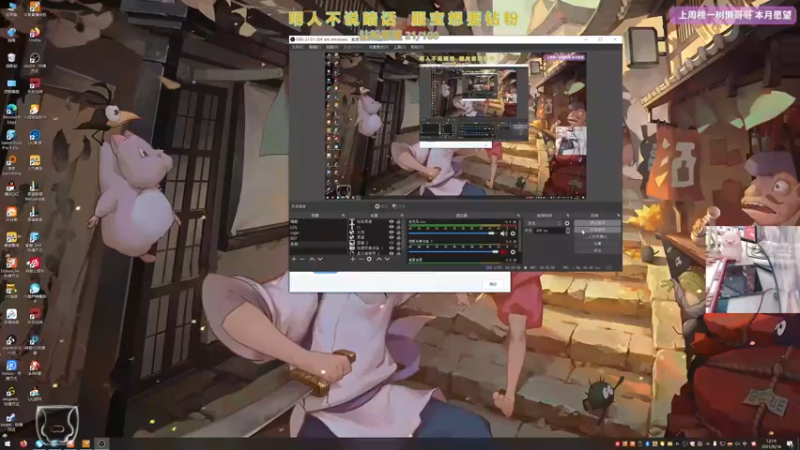This screenshot has width=800, height=450.
Task: Open Settings (设置) button in Controls
Action: (597, 243)
